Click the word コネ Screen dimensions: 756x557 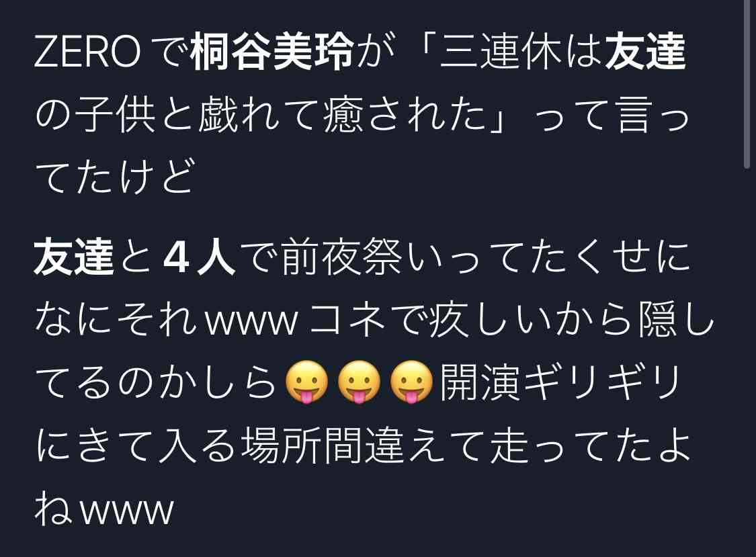point(349,320)
